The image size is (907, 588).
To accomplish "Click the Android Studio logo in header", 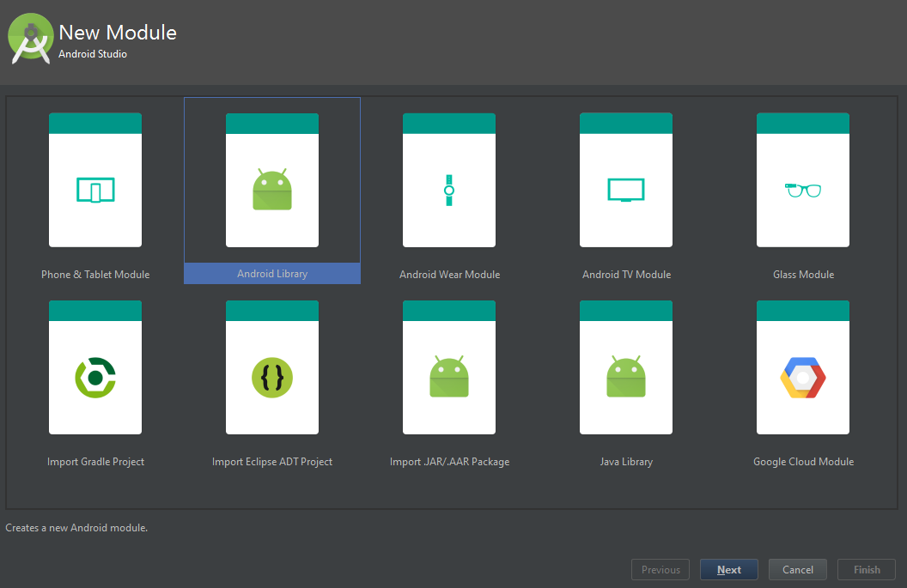I will [32, 39].
